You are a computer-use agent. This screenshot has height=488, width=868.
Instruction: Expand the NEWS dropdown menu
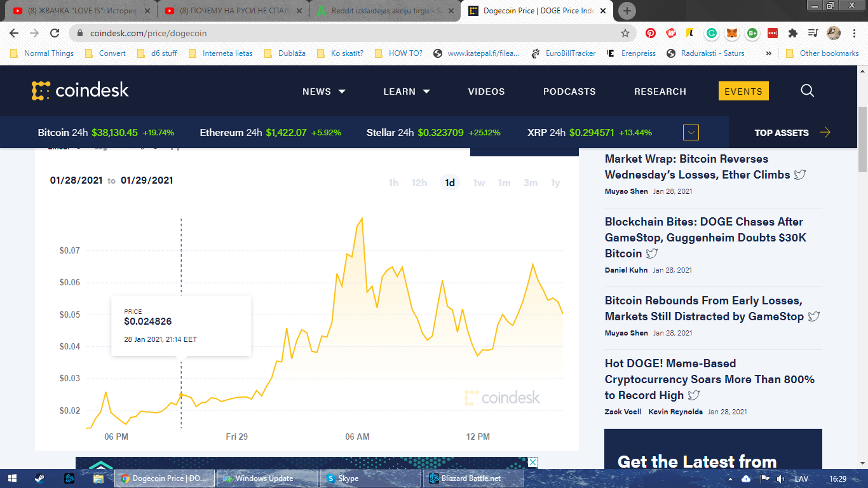(x=323, y=91)
